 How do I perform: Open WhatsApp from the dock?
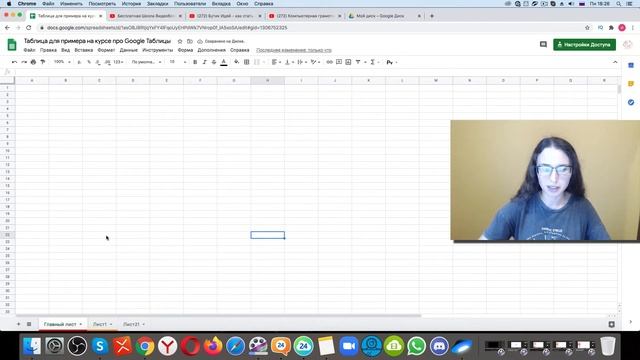pyautogui.click(x=416, y=346)
